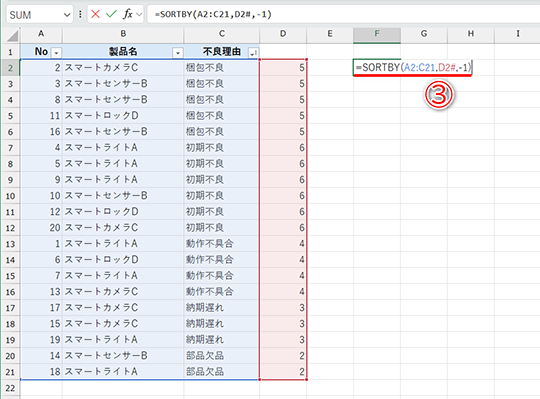This screenshot has width=540, height=399.
Task: Open the sorted filter dropdown for 不良理由
Action: click(253, 53)
